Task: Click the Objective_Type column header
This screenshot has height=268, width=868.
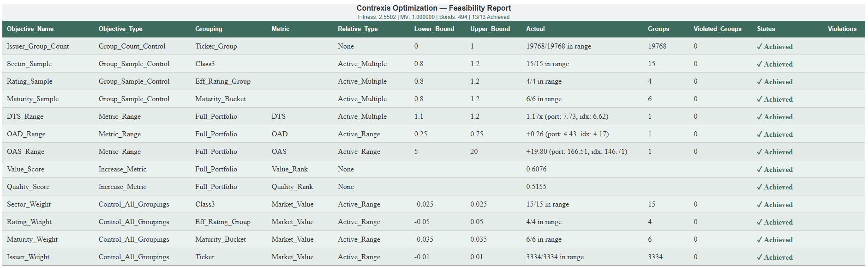Action: pyautogui.click(x=120, y=29)
